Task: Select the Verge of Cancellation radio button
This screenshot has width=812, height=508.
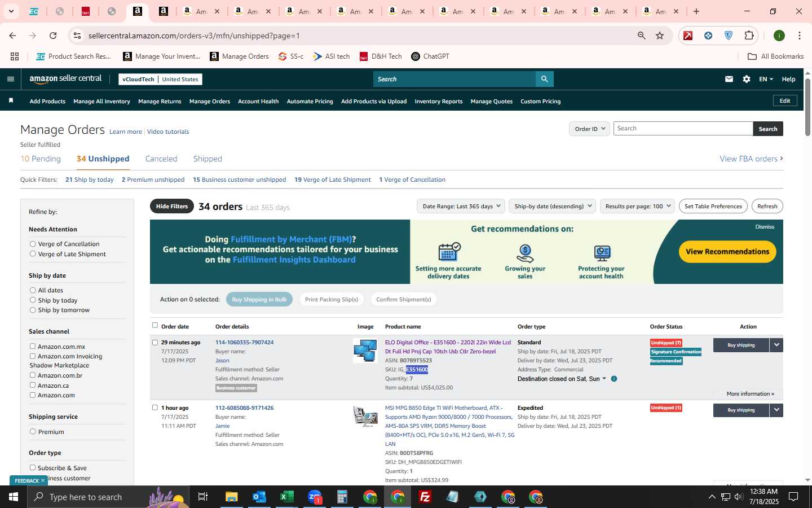Action: (33, 244)
